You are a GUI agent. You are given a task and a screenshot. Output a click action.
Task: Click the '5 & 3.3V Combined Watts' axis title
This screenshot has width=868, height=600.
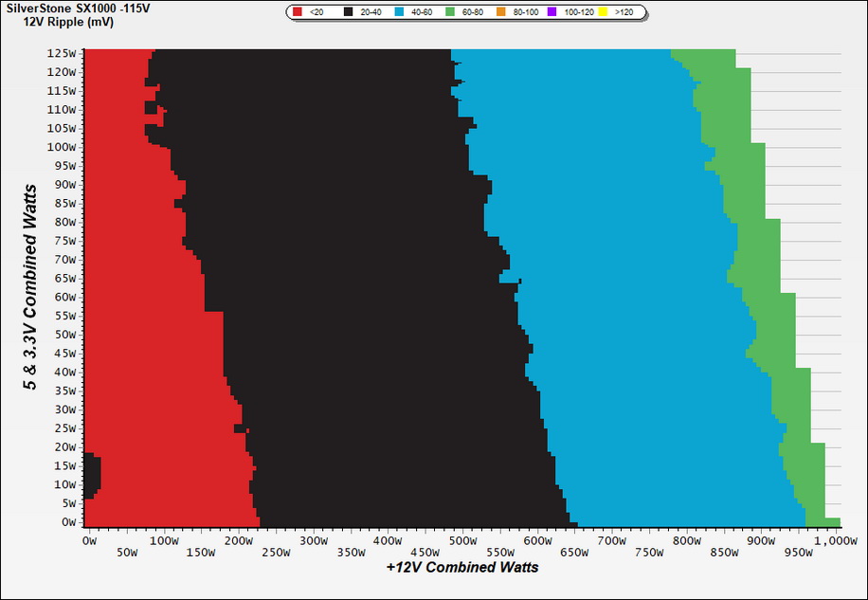(x=30, y=287)
